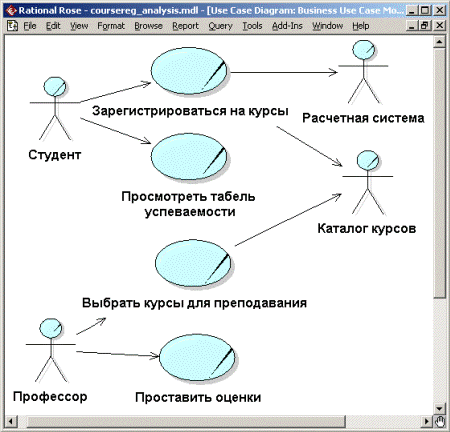Select the Выбрать курсы для преподавания use case ellipse
This screenshot has width=450, height=432.
(193, 263)
